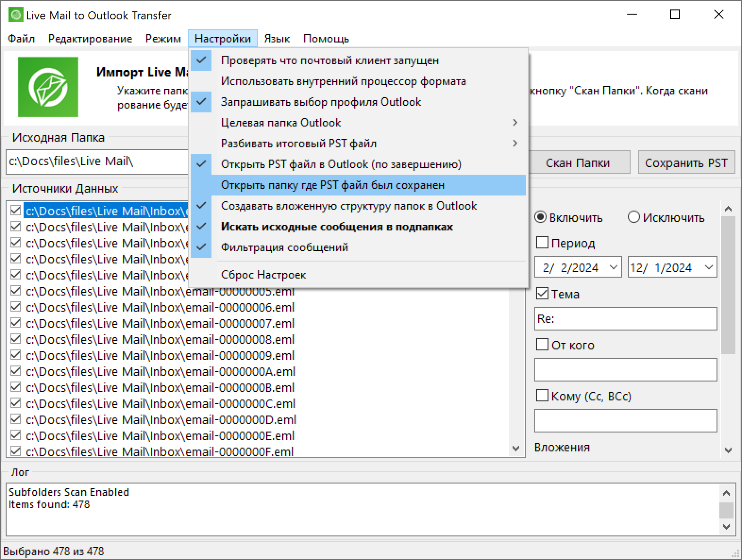Click the 'Subfolders Scan Enabled' log line
This screenshot has width=742, height=560.
(x=69, y=492)
